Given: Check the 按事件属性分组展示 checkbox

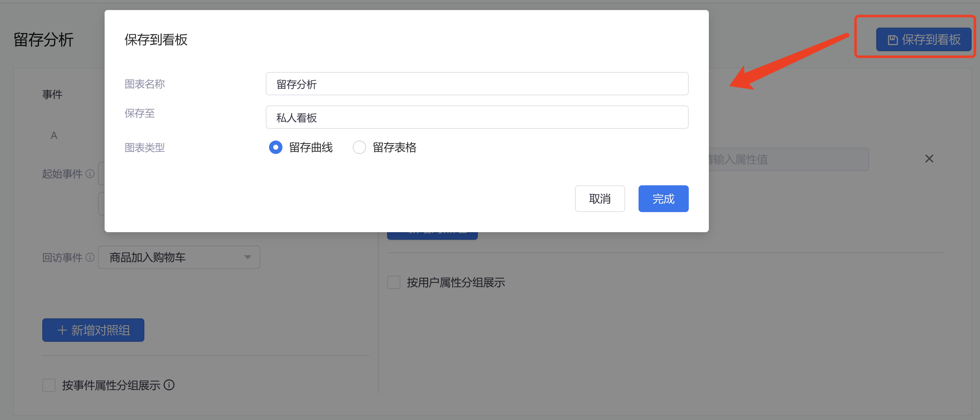Looking at the screenshot, I should (x=49, y=385).
